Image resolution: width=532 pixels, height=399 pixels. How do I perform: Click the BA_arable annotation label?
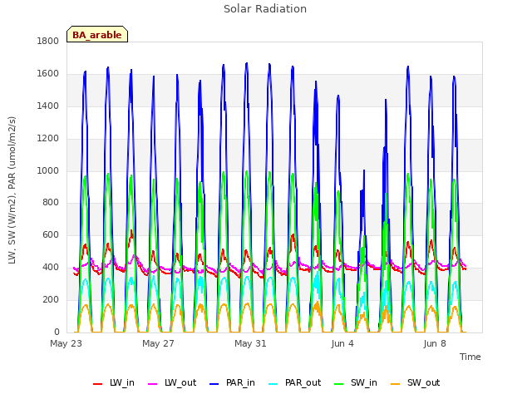click(97, 35)
